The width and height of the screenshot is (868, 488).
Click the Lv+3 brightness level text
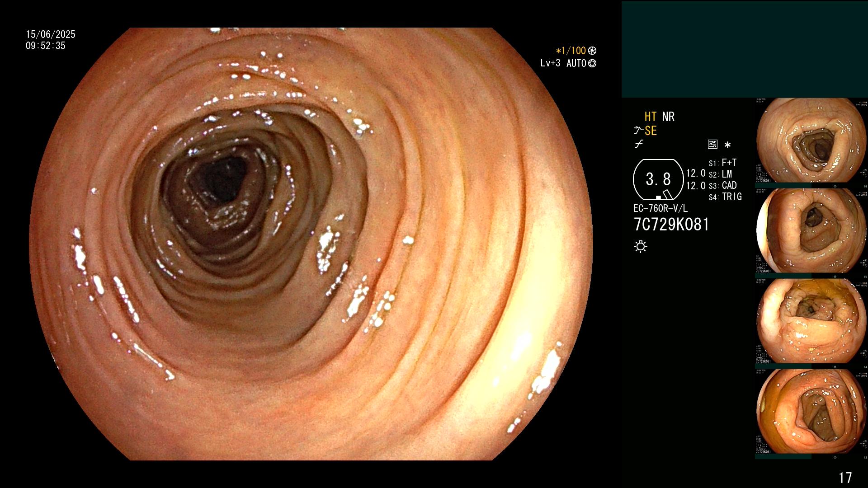(550, 63)
